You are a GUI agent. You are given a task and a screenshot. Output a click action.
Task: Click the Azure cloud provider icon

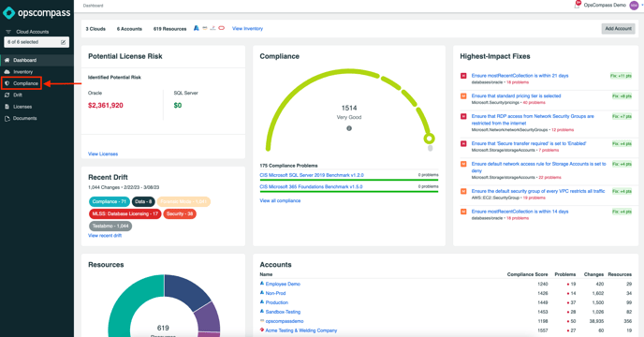(x=197, y=28)
